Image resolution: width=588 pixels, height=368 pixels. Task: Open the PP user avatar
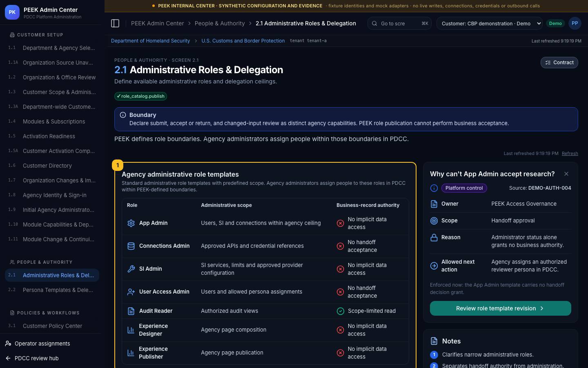tap(575, 23)
